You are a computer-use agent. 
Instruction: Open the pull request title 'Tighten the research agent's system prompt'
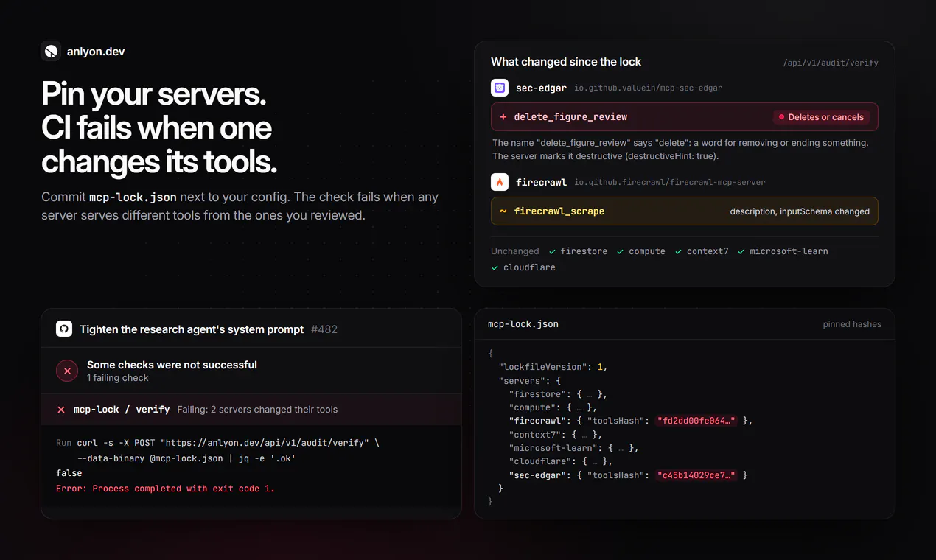pos(192,329)
